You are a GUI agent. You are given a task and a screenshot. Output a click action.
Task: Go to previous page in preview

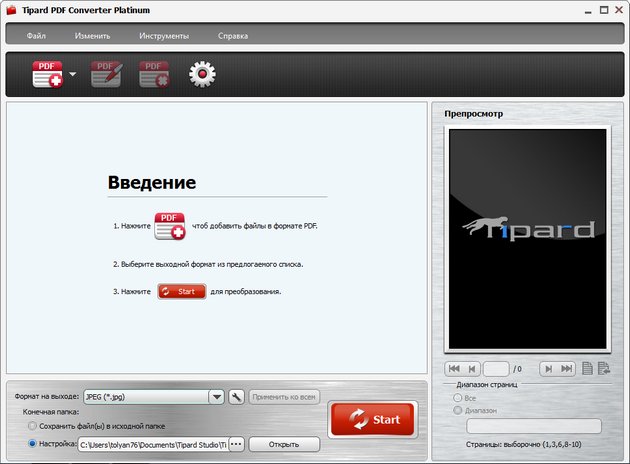pyautogui.click(x=473, y=369)
